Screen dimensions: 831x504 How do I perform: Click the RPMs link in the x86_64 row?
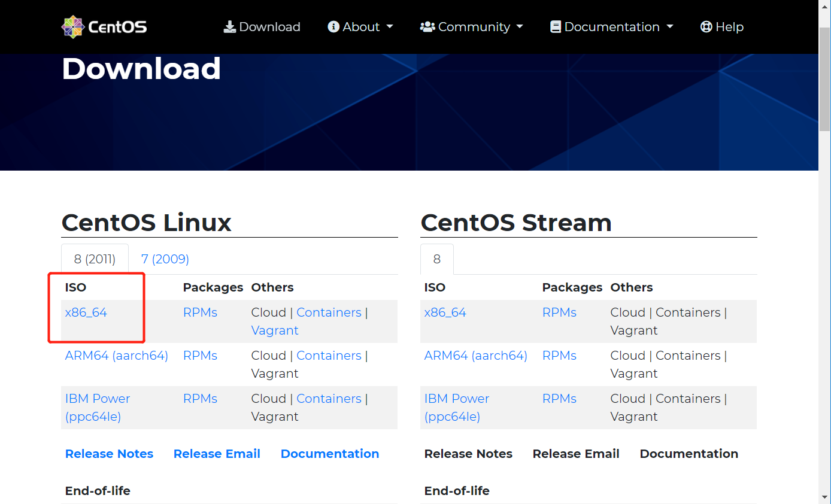(x=200, y=312)
